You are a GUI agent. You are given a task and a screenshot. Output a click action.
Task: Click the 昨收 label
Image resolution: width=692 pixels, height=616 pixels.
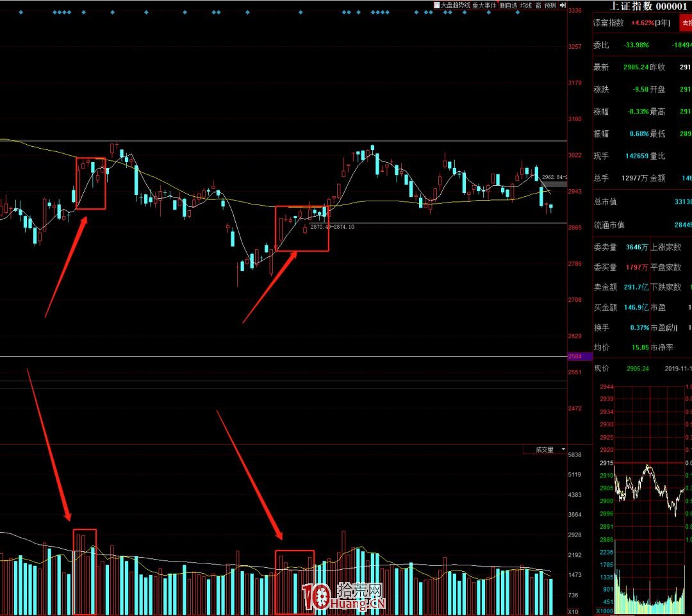click(657, 67)
